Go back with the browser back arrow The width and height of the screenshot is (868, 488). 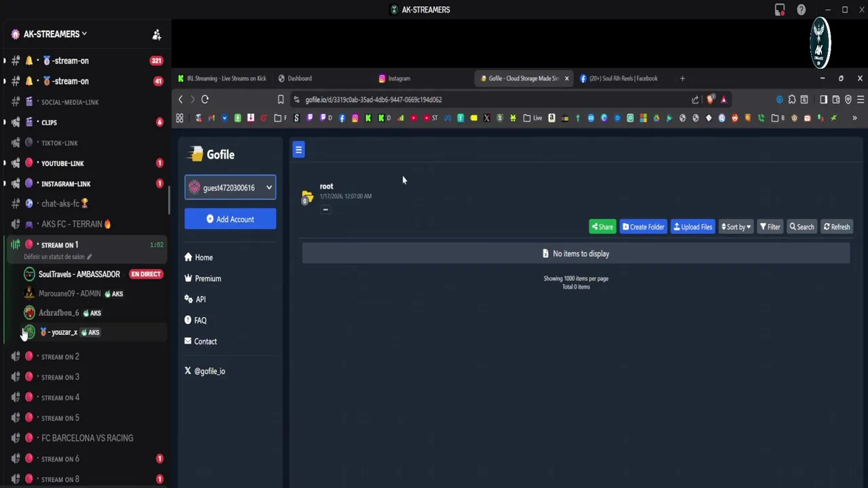point(180,100)
